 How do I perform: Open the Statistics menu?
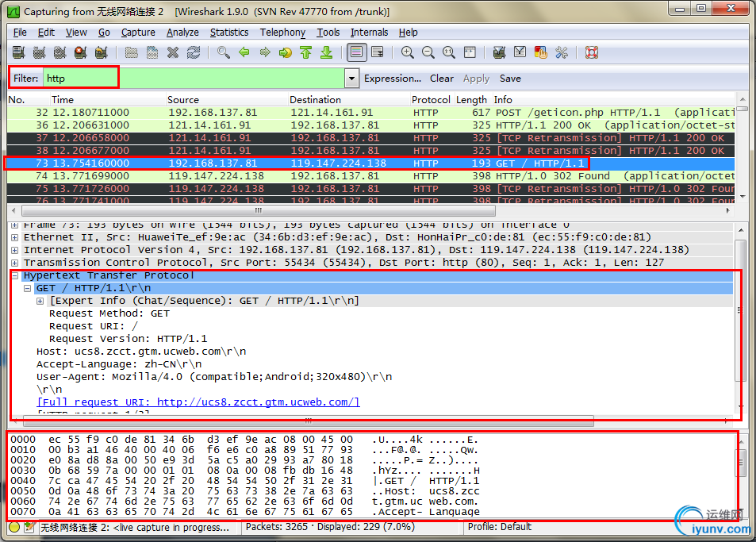pyautogui.click(x=229, y=33)
